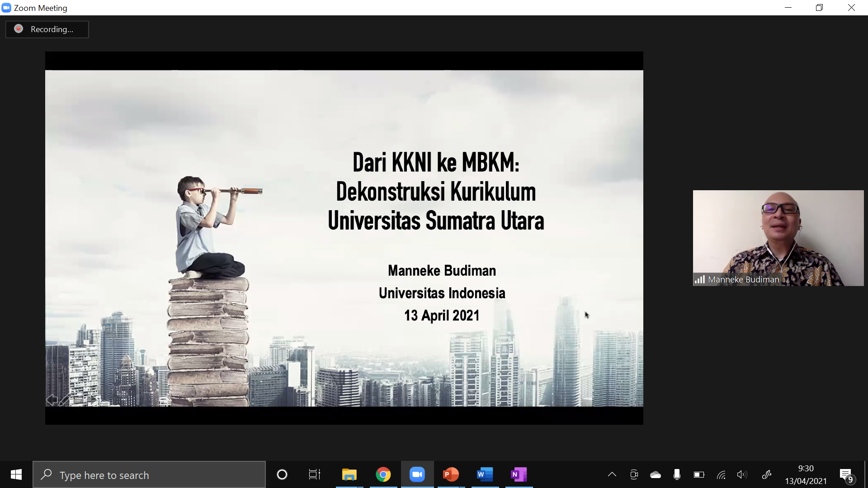Open the Action Center notifications icon
The width and height of the screenshot is (868, 488).
(x=847, y=475)
